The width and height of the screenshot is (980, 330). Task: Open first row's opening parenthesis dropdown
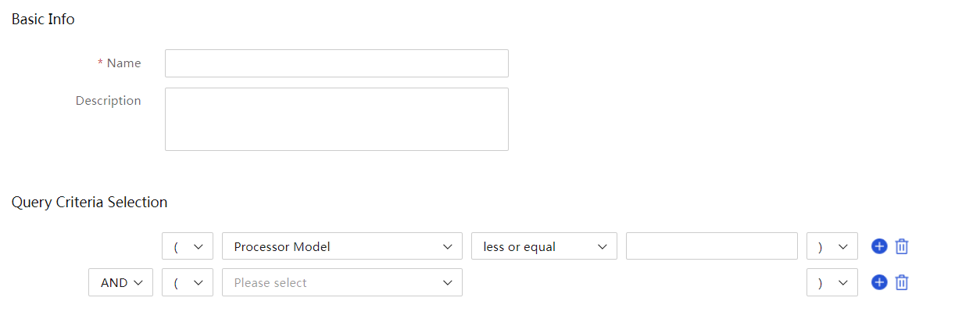point(188,246)
